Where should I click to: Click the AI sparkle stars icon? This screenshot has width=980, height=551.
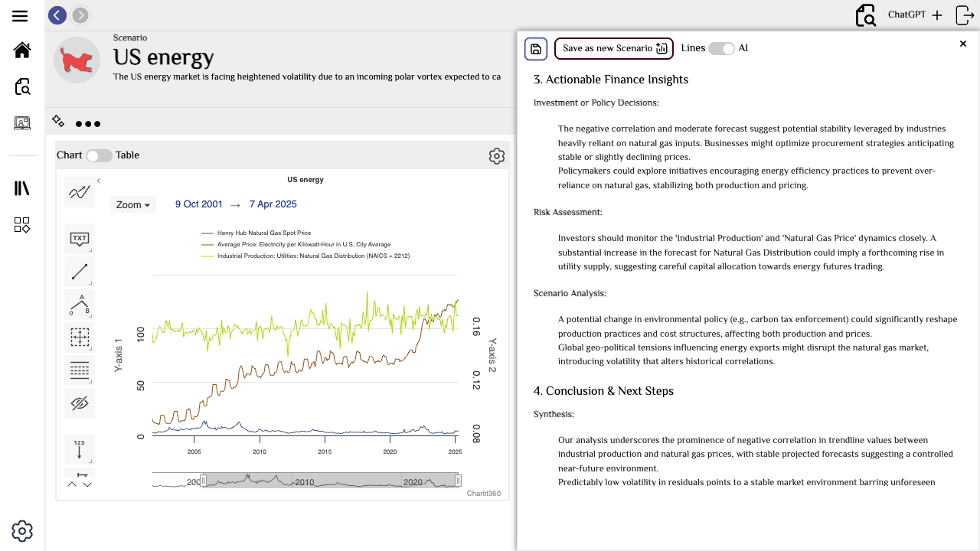coord(58,121)
